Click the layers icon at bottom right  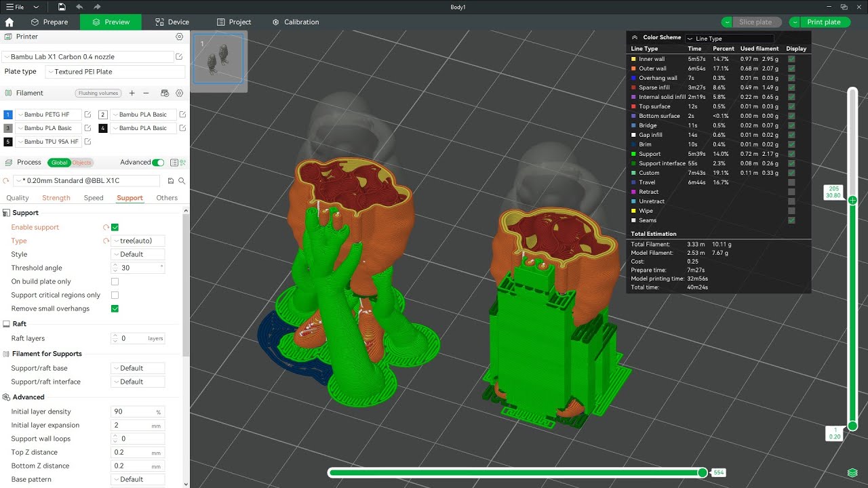pos(852,472)
